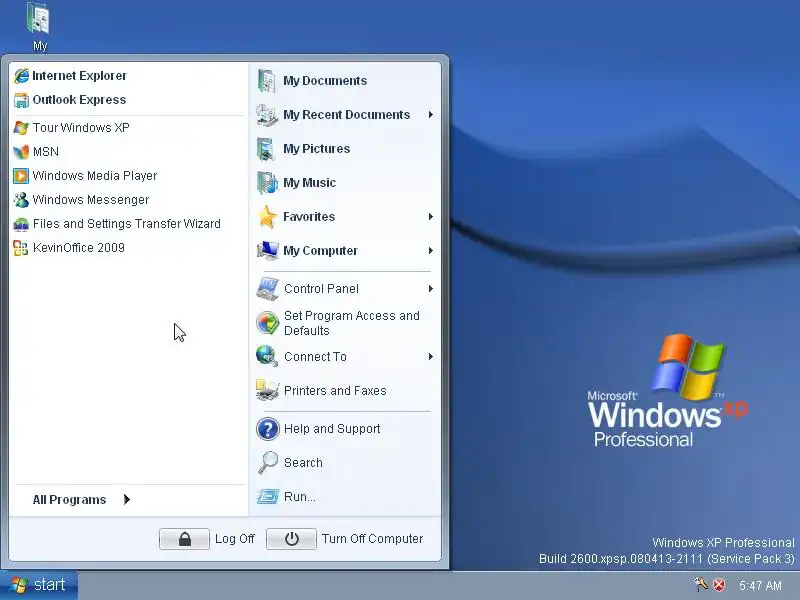The width and height of the screenshot is (800, 600).
Task: Click the Windows Messenger text
Action: 91,199
